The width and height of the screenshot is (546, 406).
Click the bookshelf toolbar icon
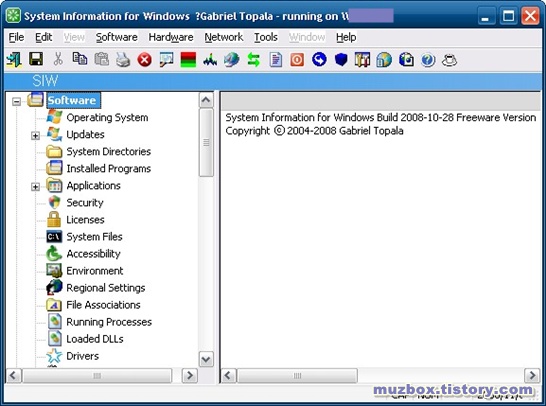(x=362, y=60)
